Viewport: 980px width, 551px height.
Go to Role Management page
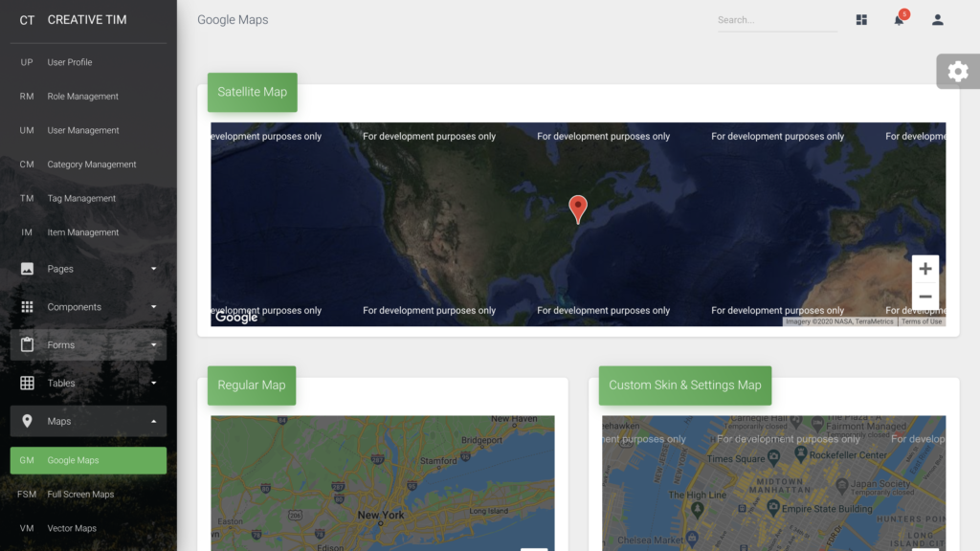(x=82, y=97)
